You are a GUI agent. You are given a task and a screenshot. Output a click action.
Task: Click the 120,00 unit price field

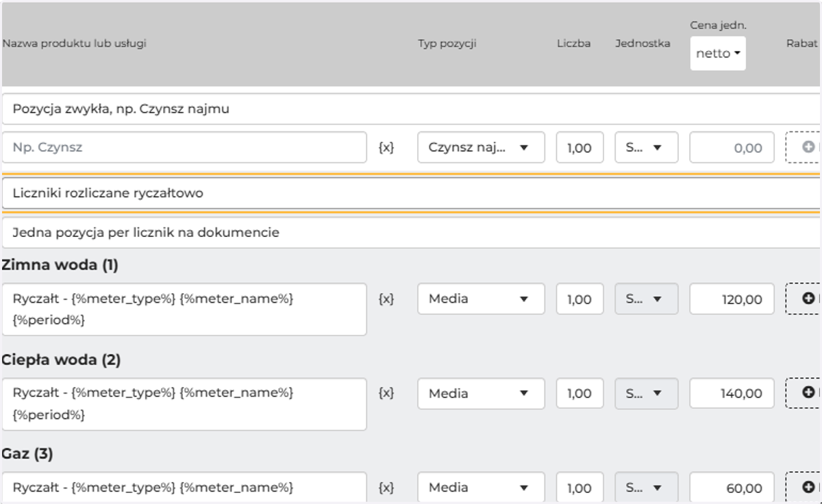coord(732,299)
